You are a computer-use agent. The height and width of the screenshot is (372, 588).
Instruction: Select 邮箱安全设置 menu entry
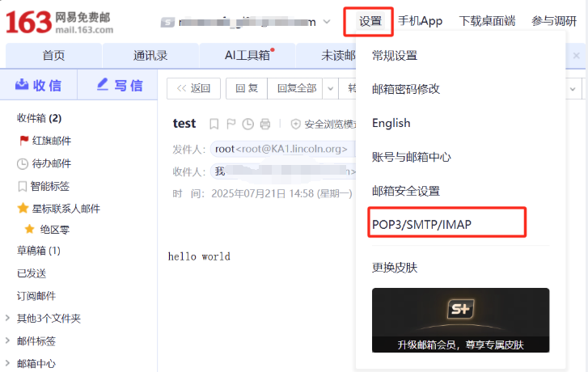pos(406,191)
